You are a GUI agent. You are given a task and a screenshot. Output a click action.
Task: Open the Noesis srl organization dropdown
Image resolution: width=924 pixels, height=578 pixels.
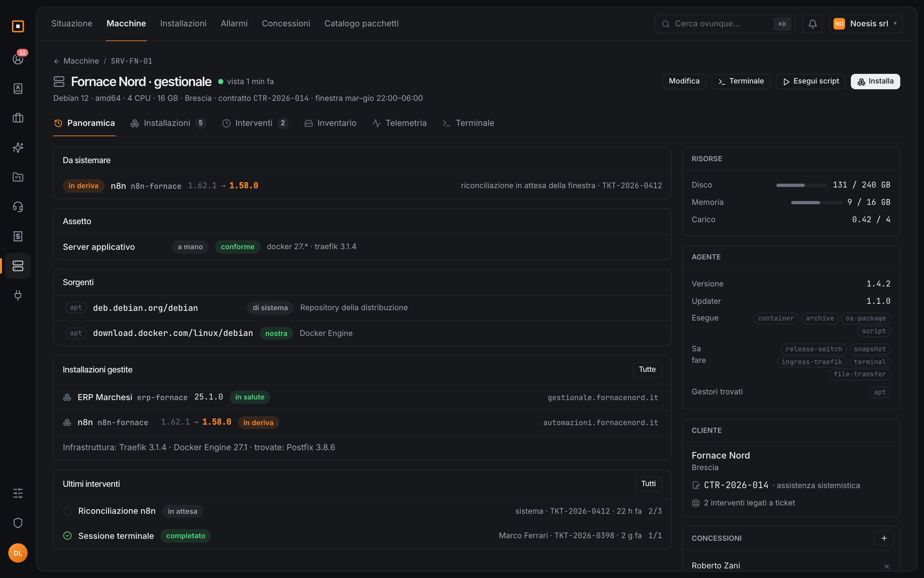[866, 24]
